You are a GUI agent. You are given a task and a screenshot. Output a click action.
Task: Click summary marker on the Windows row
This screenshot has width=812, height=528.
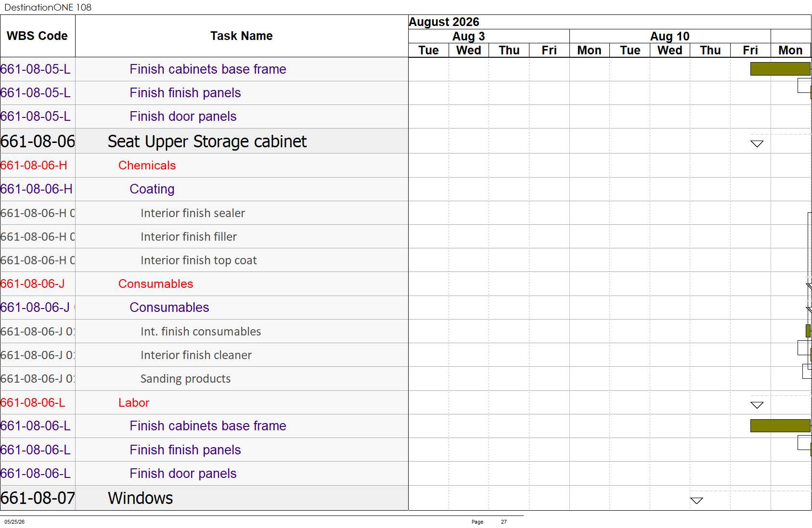pyautogui.click(x=696, y=501)
